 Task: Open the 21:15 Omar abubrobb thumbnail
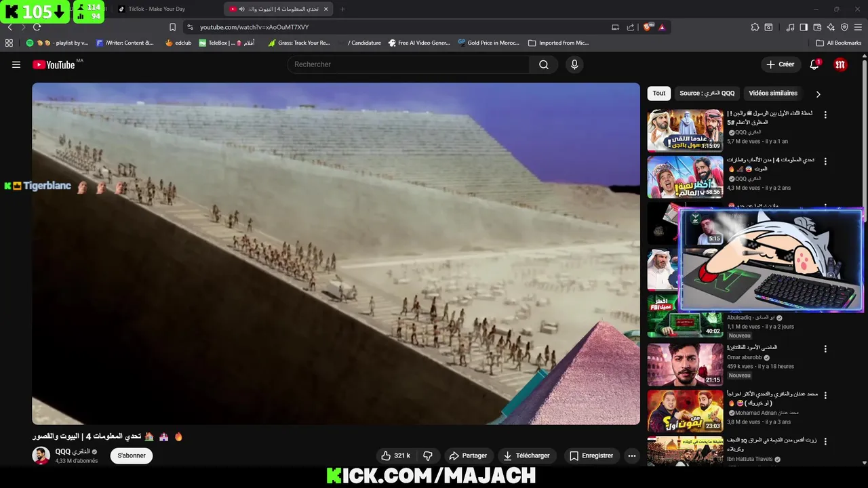pos(685,364)
